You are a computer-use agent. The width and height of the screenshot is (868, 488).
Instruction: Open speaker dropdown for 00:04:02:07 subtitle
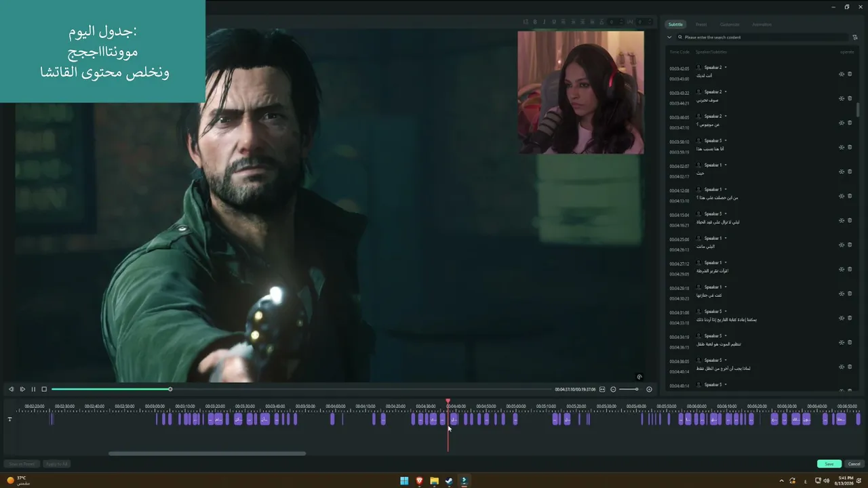(x=726, y=165)
